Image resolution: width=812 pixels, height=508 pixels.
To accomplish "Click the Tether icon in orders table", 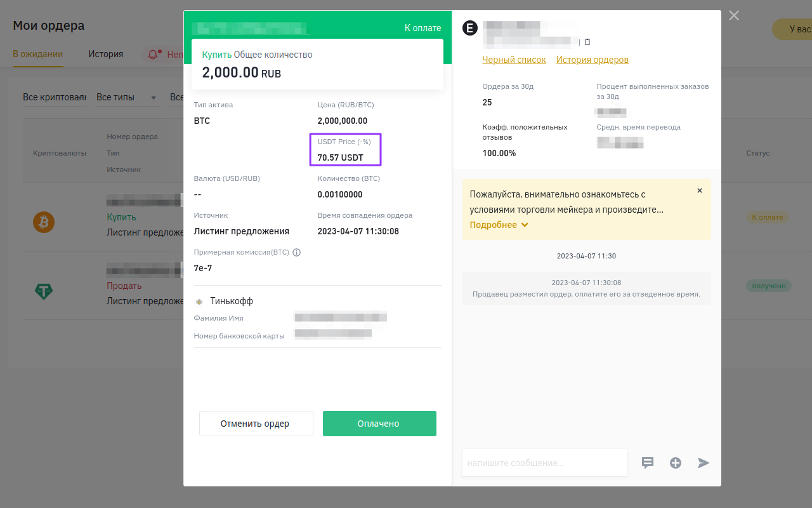I will [x=44, y=291].
